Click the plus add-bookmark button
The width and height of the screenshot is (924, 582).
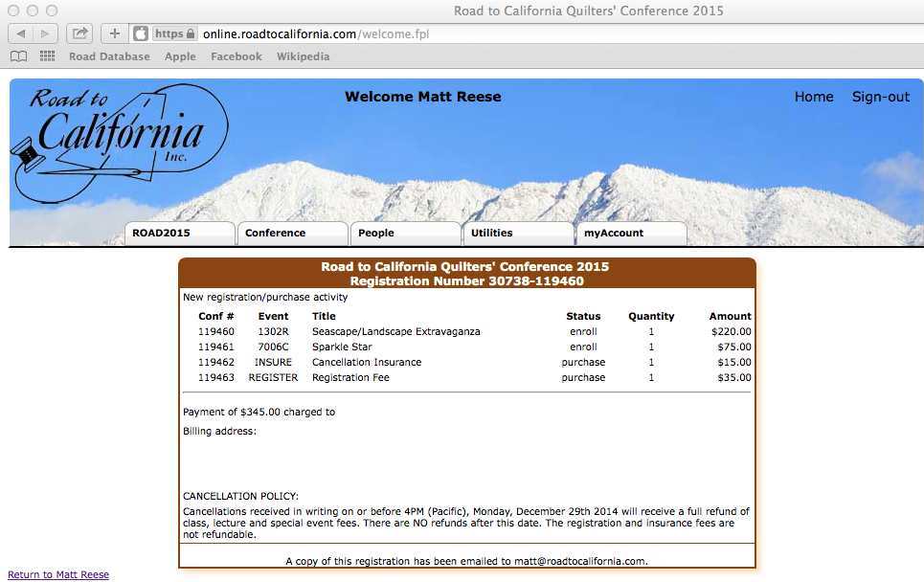coord(114,34)
